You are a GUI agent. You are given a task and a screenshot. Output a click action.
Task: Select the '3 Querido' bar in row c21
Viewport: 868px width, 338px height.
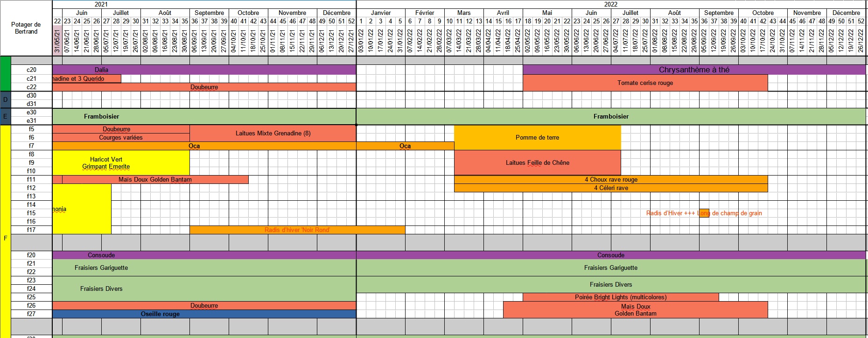click(87, 79)
